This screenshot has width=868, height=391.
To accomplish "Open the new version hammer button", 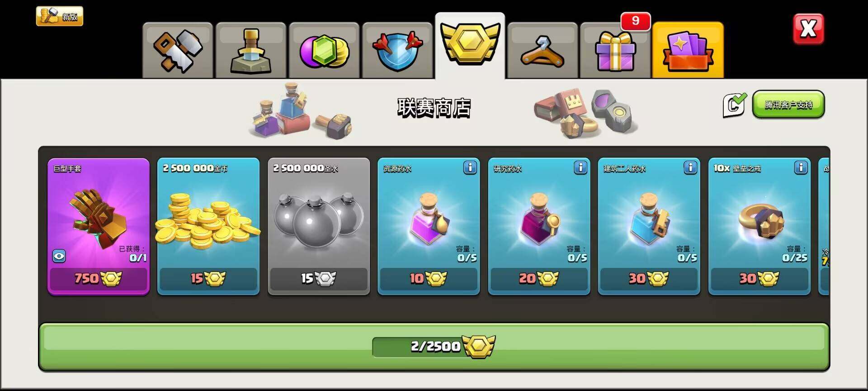I will click(60, 16).
